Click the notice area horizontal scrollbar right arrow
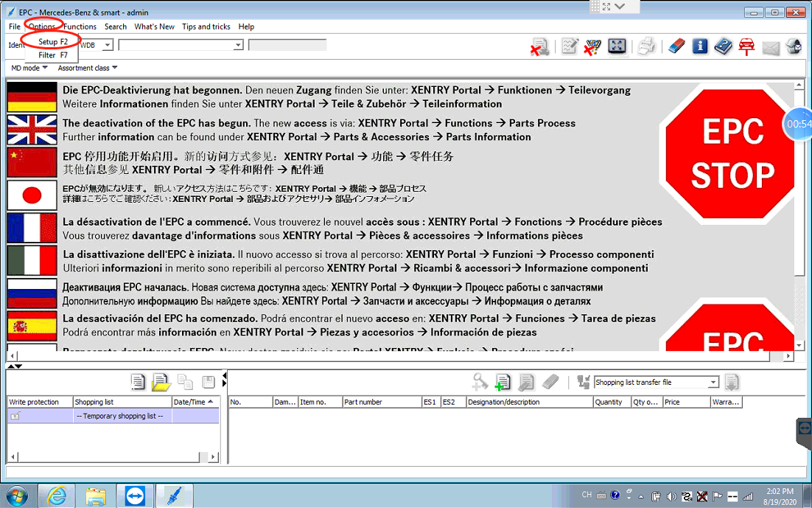Viewport: 812px width, 508px height. [x=788, y=356]
